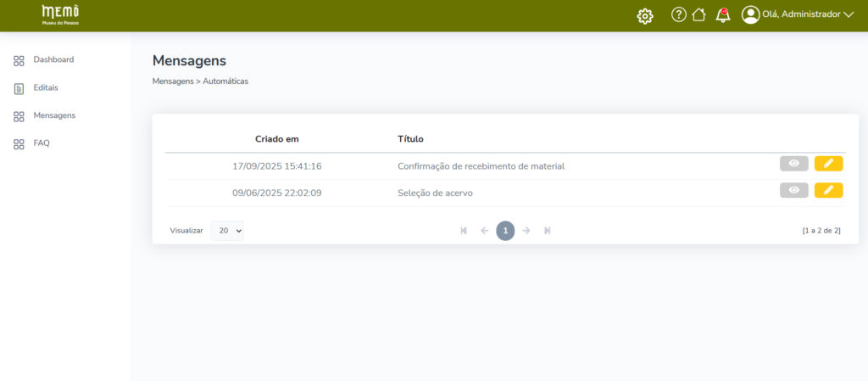Viewport: 868px width, 381px height.
Task: Click the user avatar icon
Action: [x=750, y=14]
